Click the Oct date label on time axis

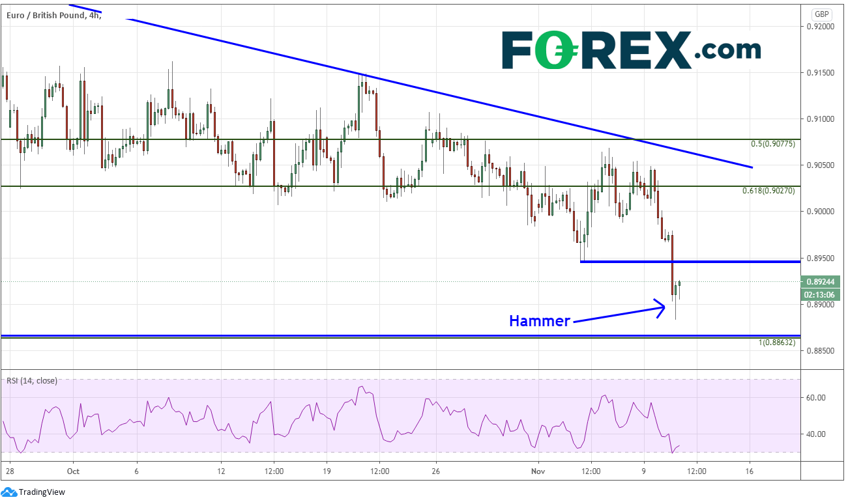73,470
